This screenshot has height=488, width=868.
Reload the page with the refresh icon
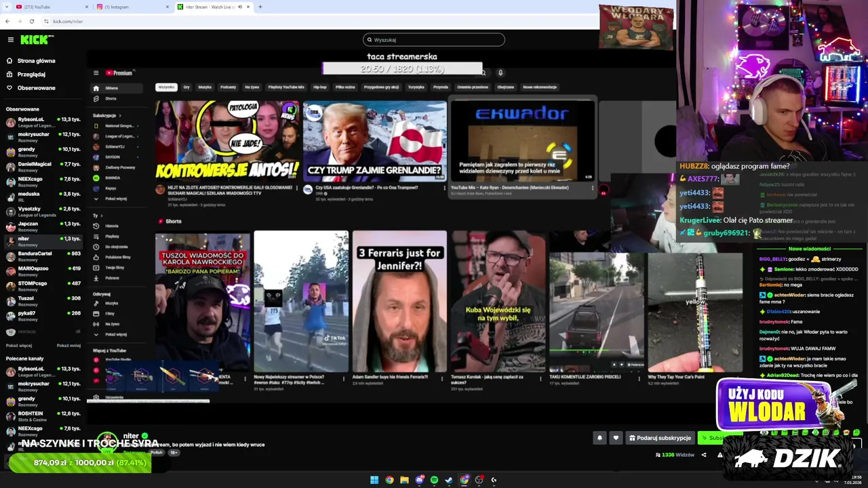click(33, 21)
